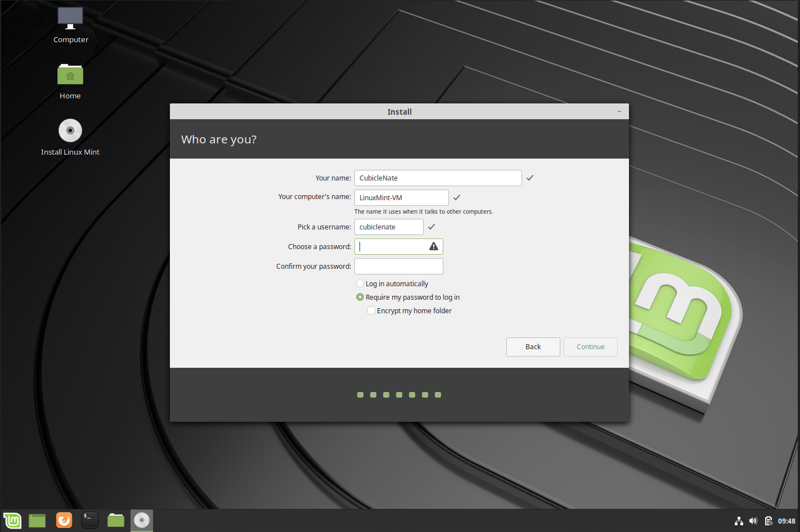Open the file manager from the taskbar

tap(115, 520)
